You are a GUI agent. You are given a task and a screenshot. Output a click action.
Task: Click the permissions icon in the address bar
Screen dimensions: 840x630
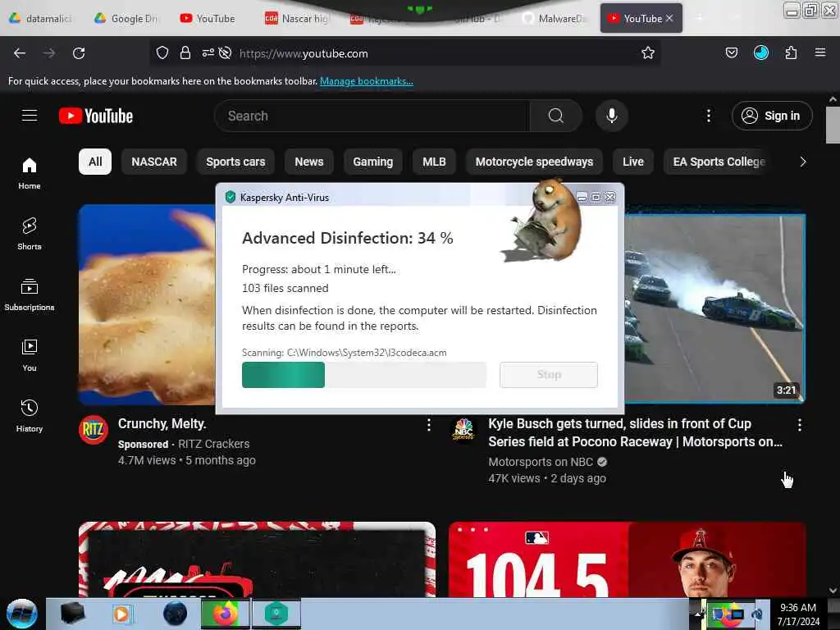(208, 53)
